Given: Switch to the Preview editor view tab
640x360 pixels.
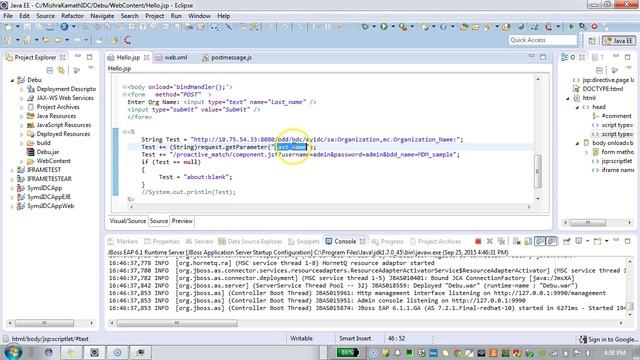Looking at the screenshot, I should click(x=182, y=221).
